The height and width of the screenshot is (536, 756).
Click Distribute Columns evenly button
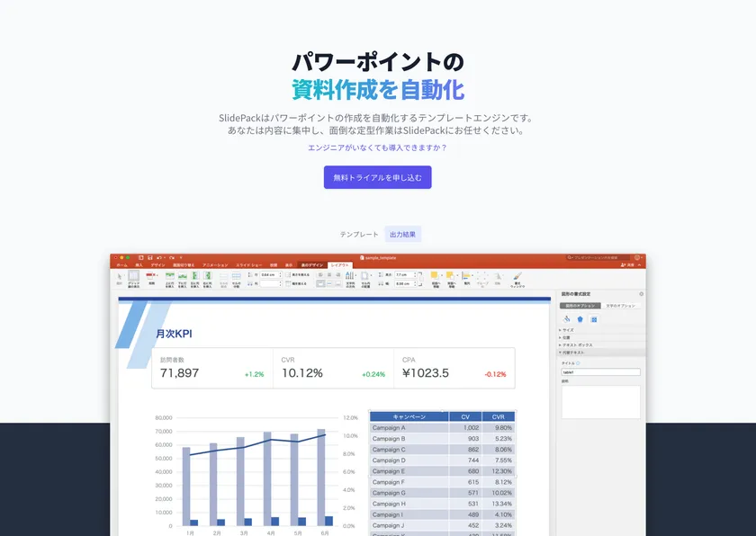[296, 283]
